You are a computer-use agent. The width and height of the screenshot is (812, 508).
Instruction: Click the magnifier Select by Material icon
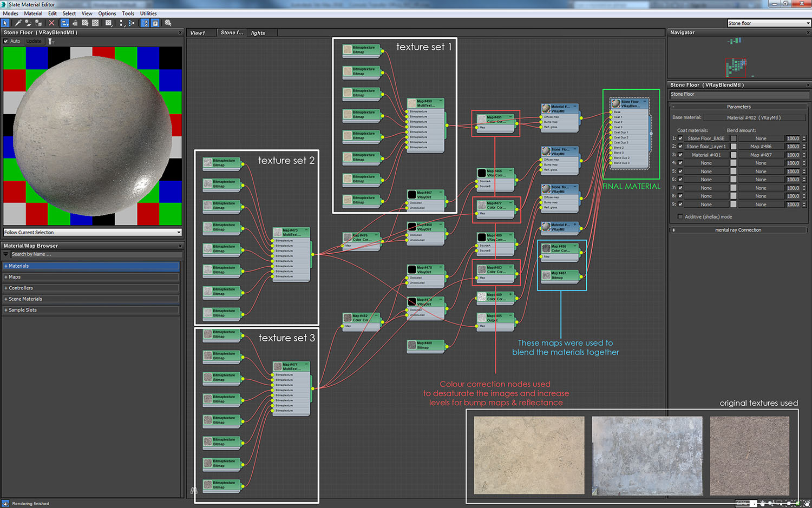(x=168, y=23)
